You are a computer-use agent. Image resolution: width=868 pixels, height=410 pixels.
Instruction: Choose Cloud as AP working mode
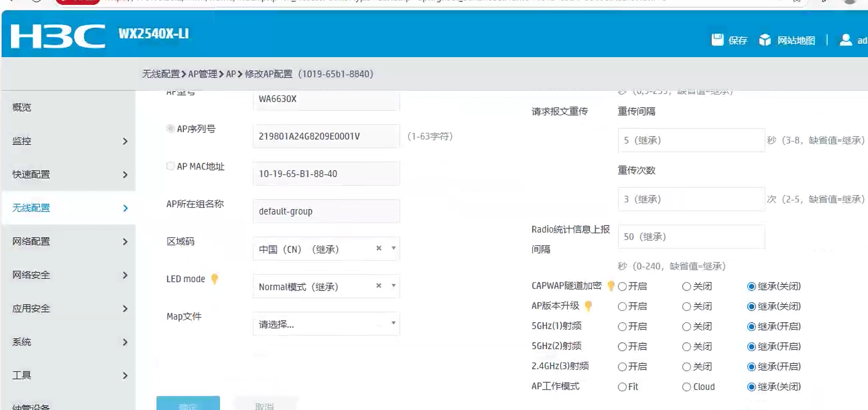coord(686,387)
